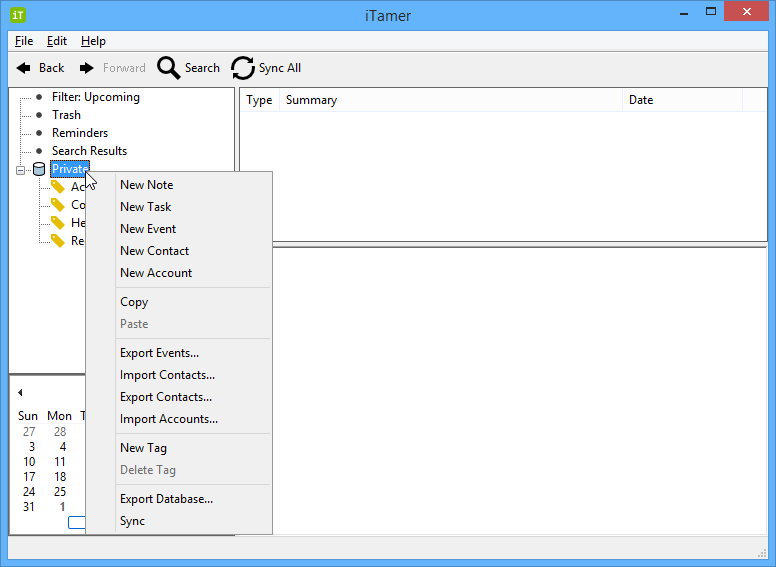Click the iTamer app icon in title bar

[18, 14]
